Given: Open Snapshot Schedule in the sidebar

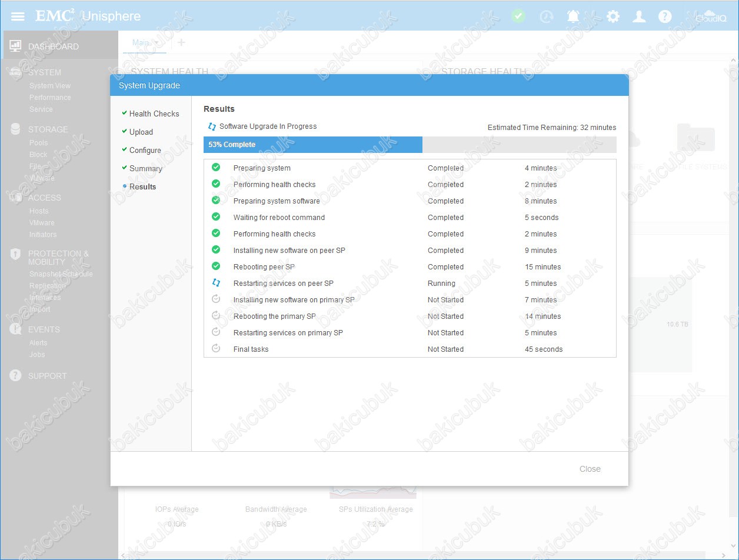Looking at the screenshot, I should (61, 274).
